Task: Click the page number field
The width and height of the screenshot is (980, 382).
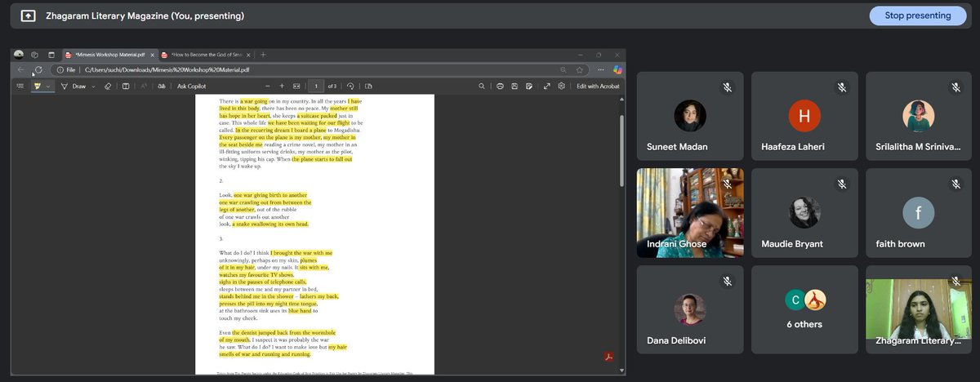Action: 315,86
